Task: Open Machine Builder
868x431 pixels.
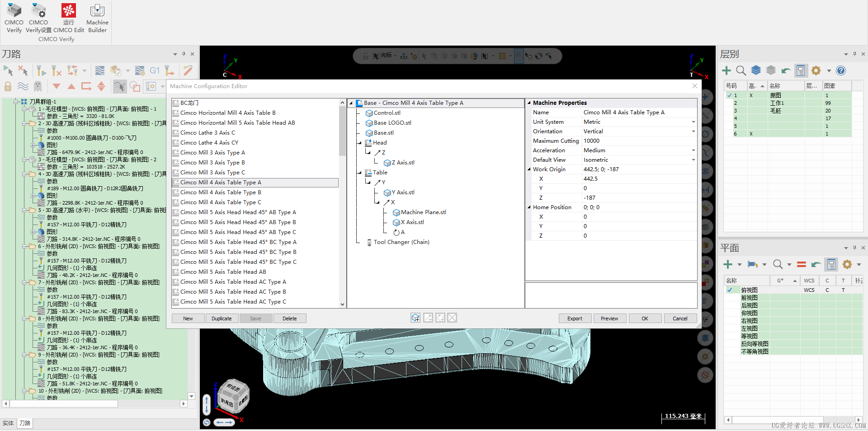Action: point(97,18)
